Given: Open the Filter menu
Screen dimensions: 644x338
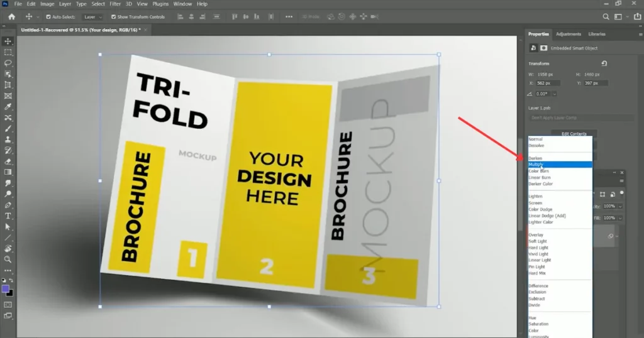Looking at the screenshot, I should (x=115, y=4).
